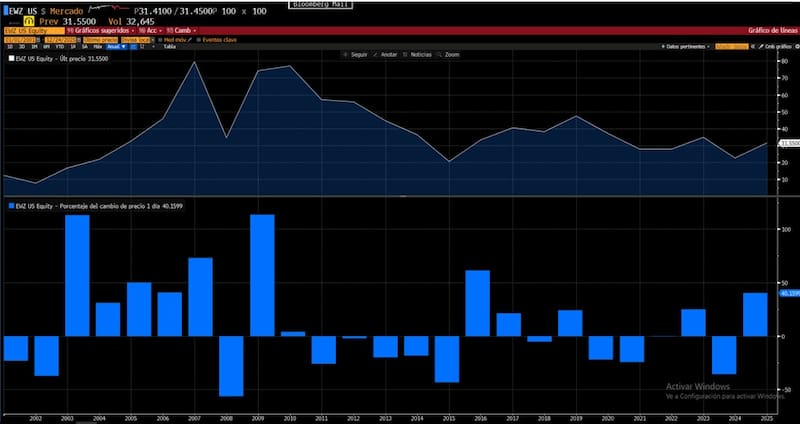The height and width of the screenshot is (424, 800).
Task: Click the Seguir crosshair tool icon
Action: [x=345, y=54]
